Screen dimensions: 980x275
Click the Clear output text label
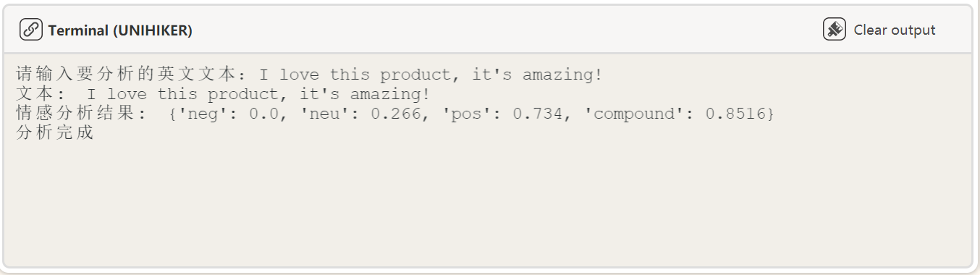click(x=895, y=30)
